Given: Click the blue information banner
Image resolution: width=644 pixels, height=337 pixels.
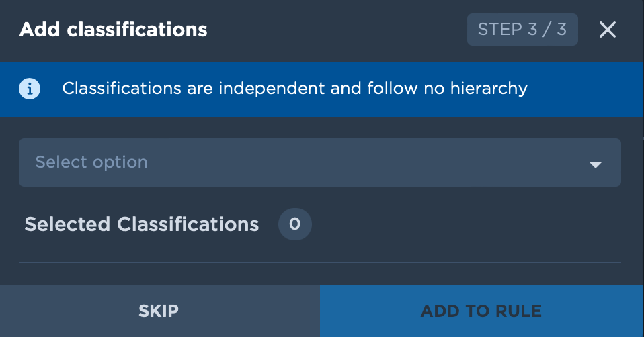Looking at the screenshot, I should [321, 89].
